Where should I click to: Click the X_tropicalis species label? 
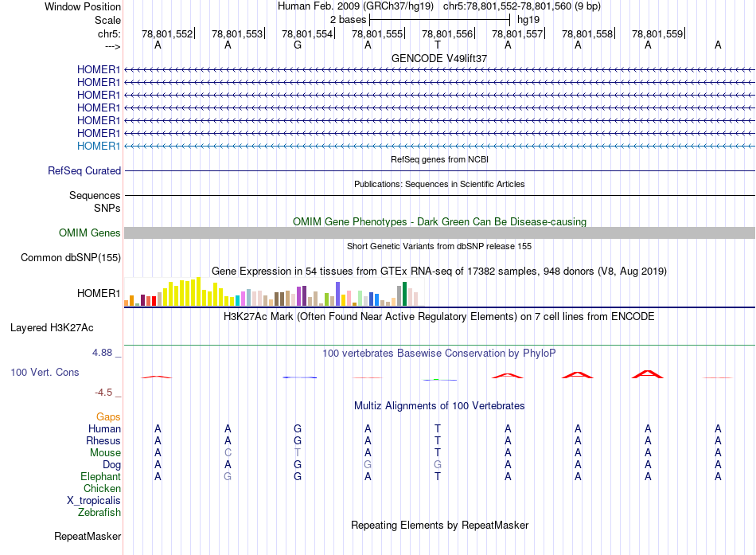[x=94, y=501]
